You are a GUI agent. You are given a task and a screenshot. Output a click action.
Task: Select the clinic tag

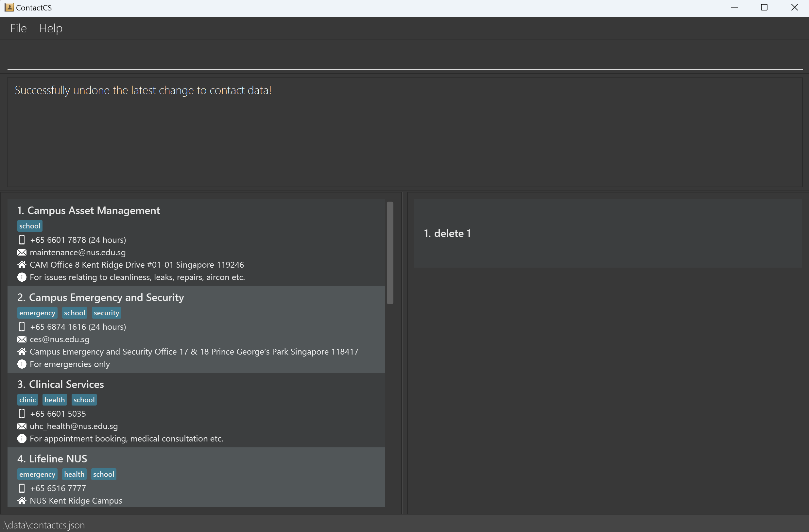27,400
